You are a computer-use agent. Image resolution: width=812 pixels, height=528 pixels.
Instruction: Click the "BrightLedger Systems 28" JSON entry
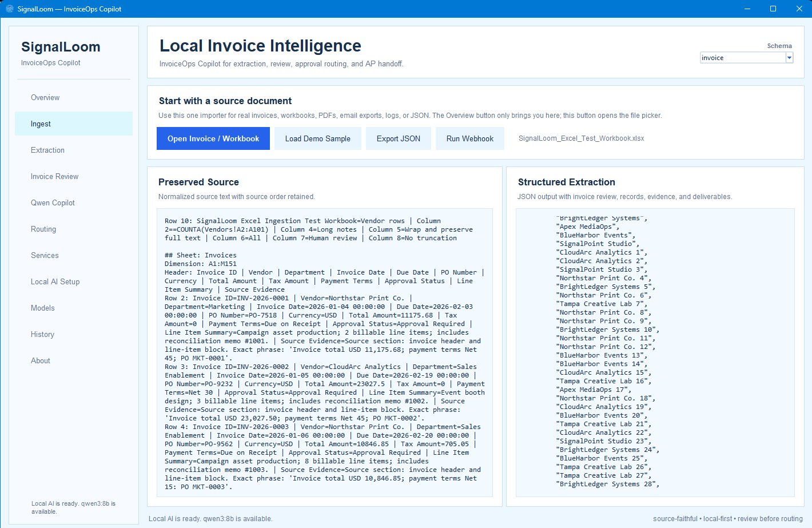(607, 484)
